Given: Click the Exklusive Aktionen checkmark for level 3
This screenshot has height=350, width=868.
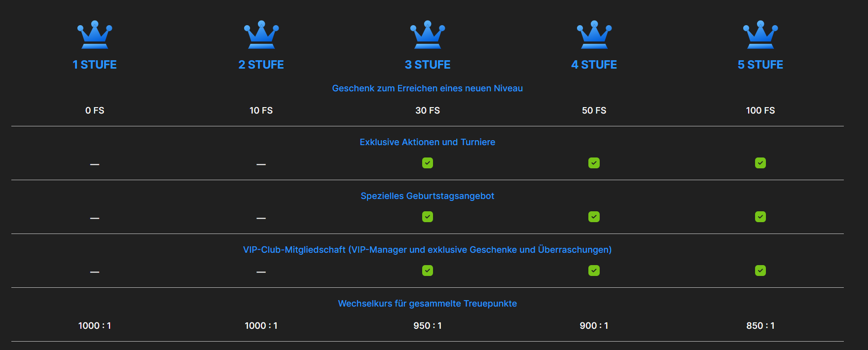Looking at the screenshot, I should [428, 163].
